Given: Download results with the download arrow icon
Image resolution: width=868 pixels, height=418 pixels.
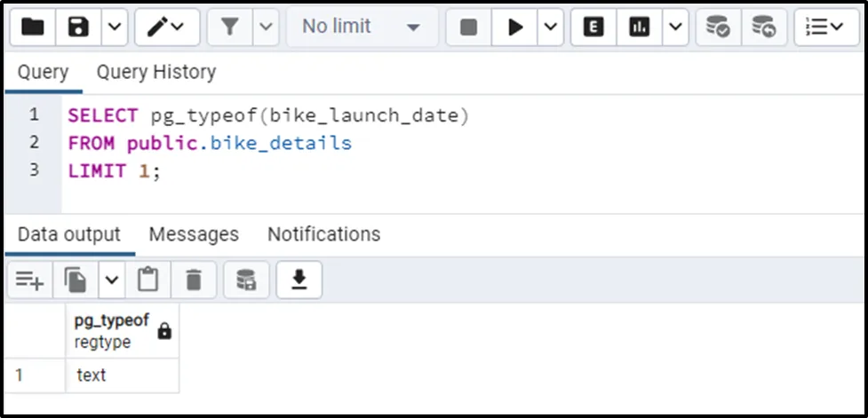Looking at the screenshot, I should [299, 280].
